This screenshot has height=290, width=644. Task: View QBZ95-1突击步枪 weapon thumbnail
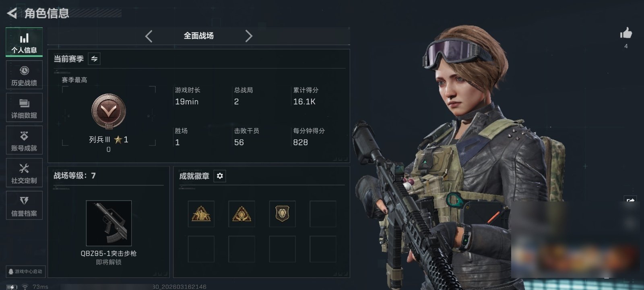(x=109, y=223)
